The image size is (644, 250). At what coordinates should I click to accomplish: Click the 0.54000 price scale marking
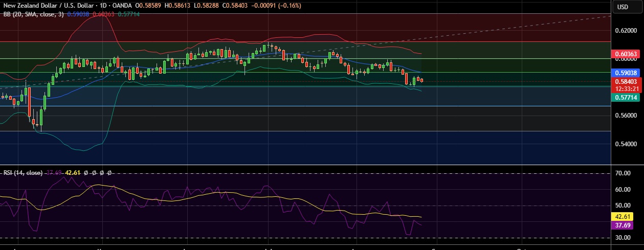coord(626,144)
